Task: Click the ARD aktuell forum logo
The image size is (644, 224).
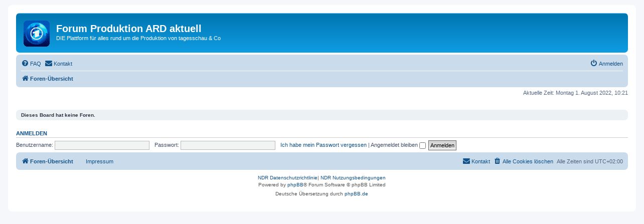Action: (x=37, y=34)
